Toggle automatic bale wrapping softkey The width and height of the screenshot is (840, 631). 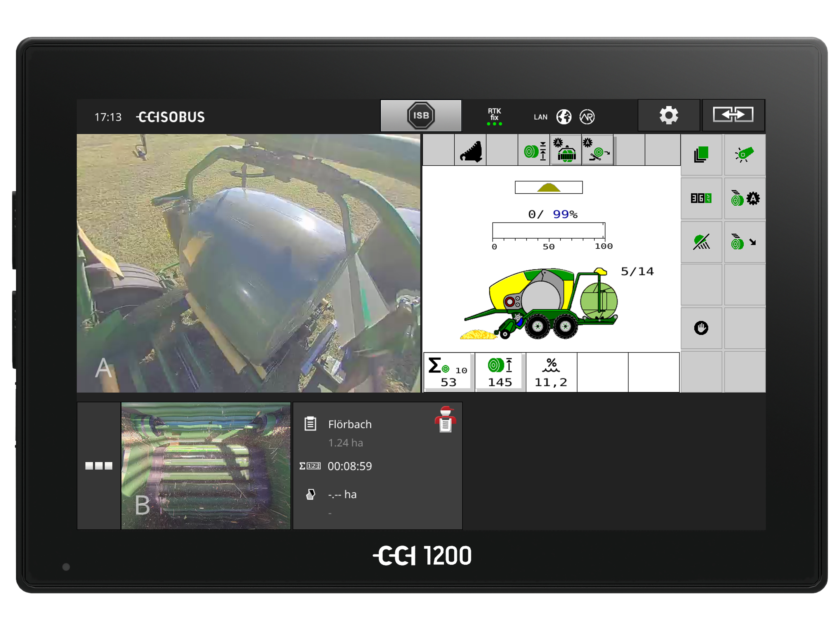tap(744, 198)
